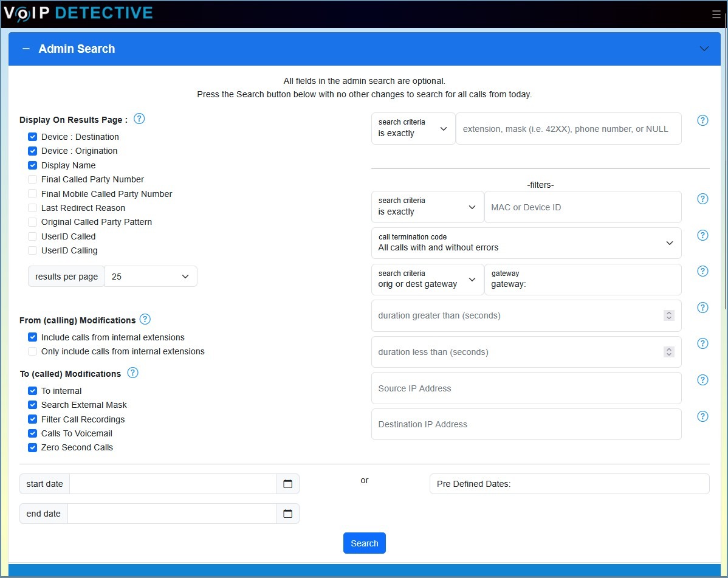Open the start date calendar picker
Screen dimensions: 728x578
tap(287, 484)
